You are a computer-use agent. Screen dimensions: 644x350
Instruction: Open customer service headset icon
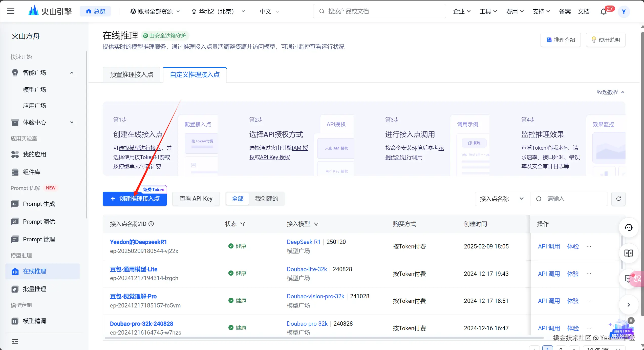click(x=628, y=227)
